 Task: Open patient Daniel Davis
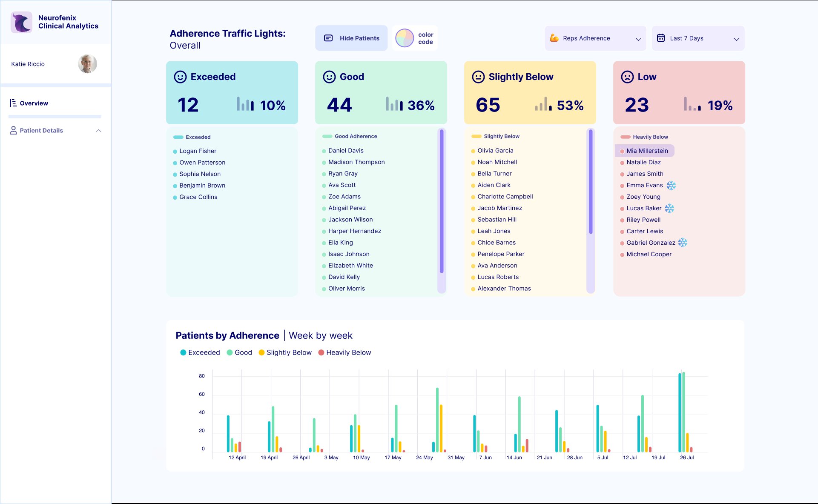[346, 151]
